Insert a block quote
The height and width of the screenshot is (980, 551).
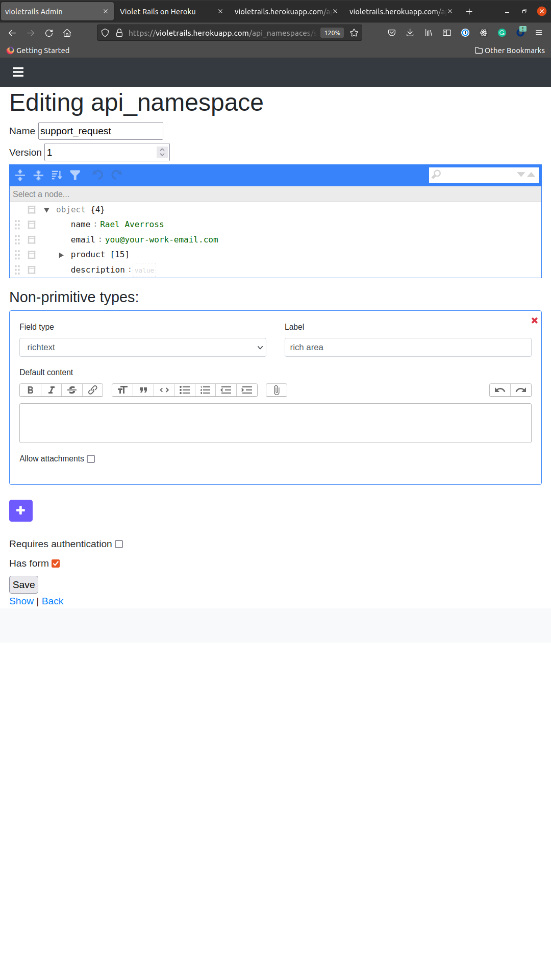click(143, 390)
